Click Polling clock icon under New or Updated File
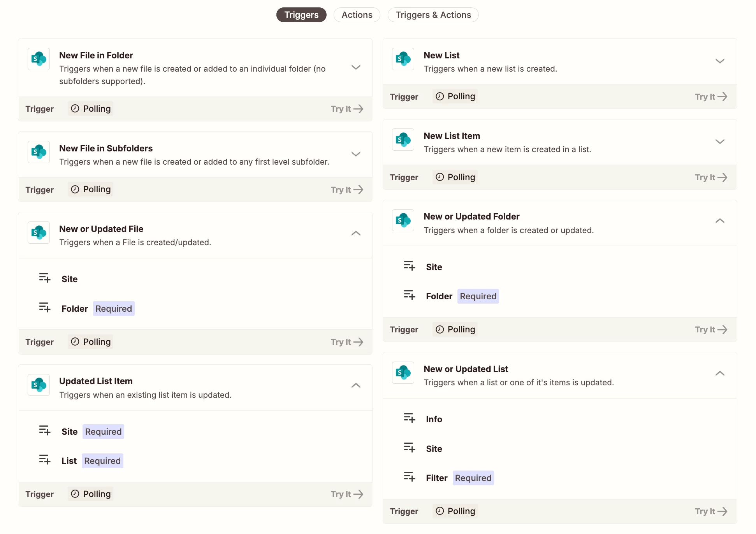756x534 pixels. point(75,341)
